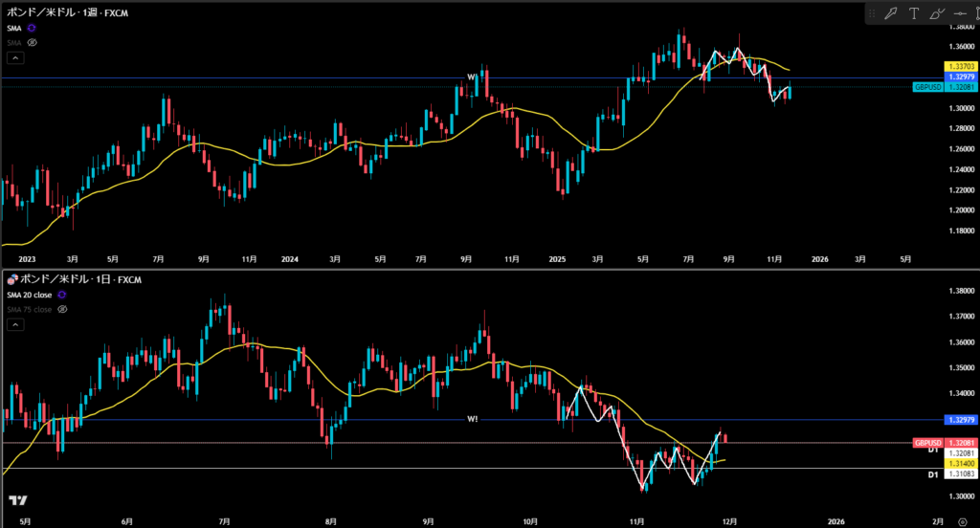Click the TradingView logo in bottom-left corner
This screenshot has height=528, width=980.
coord(17,500)
